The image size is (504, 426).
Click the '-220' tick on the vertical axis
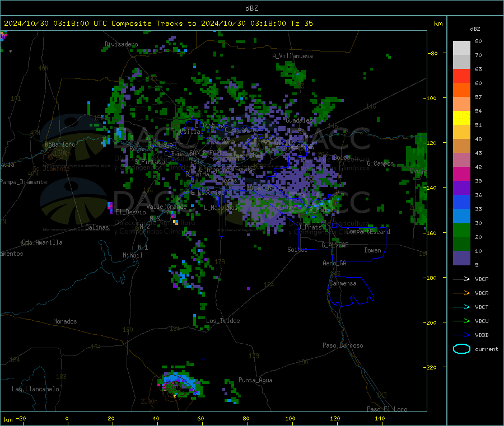tap(430, 367)
